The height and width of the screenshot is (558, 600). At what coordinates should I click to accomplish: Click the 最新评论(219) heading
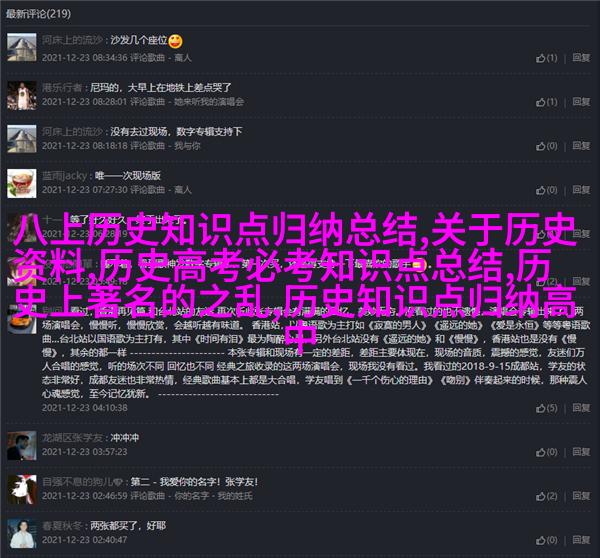[38, 14]
